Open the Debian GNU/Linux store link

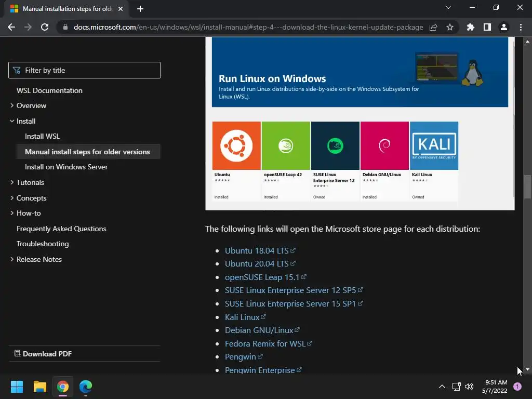(x=262, y=330)
